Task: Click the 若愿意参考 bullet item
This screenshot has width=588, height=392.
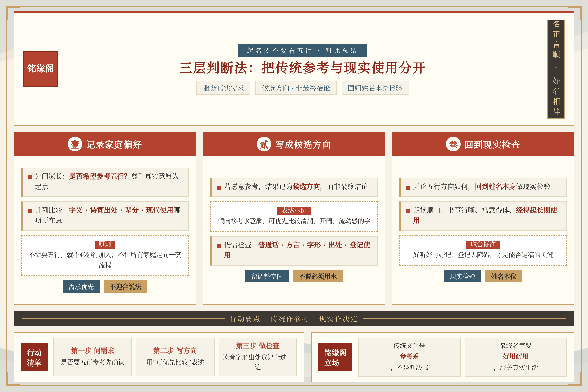Action: (294, 187)
